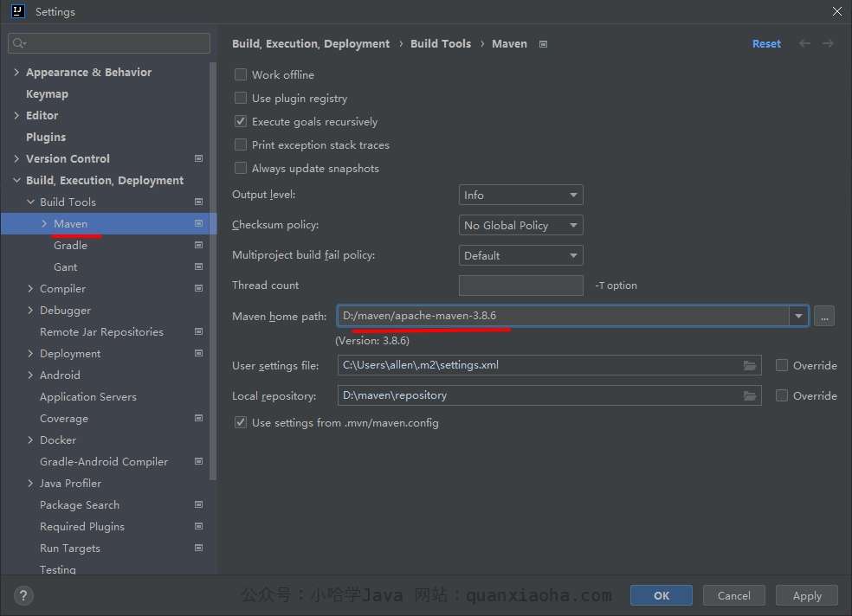This screenshot has width=852, height=616.
Task: Open the Checksum policy dropdown
Action: pyautogui.click(x=520, y=225)
